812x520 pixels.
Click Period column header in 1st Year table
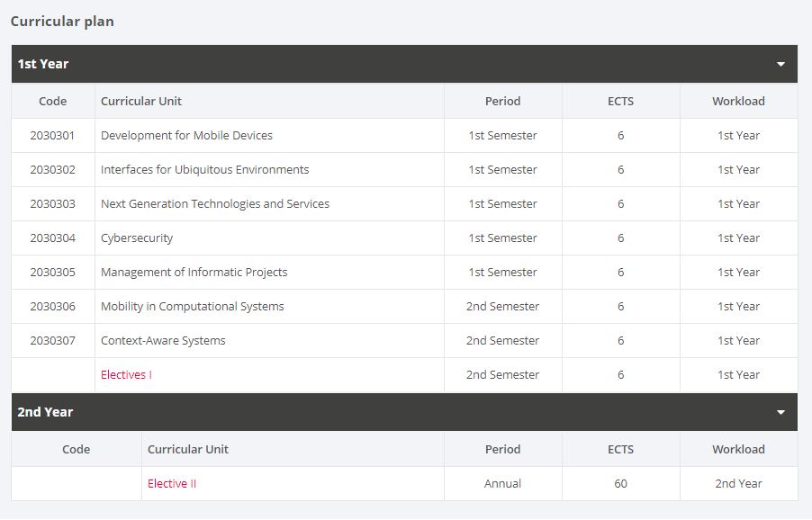point(502,102)
